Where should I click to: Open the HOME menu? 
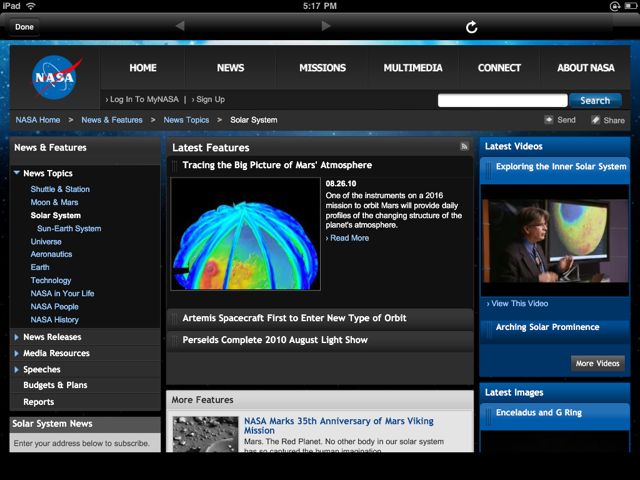click(x=143, y=68)
